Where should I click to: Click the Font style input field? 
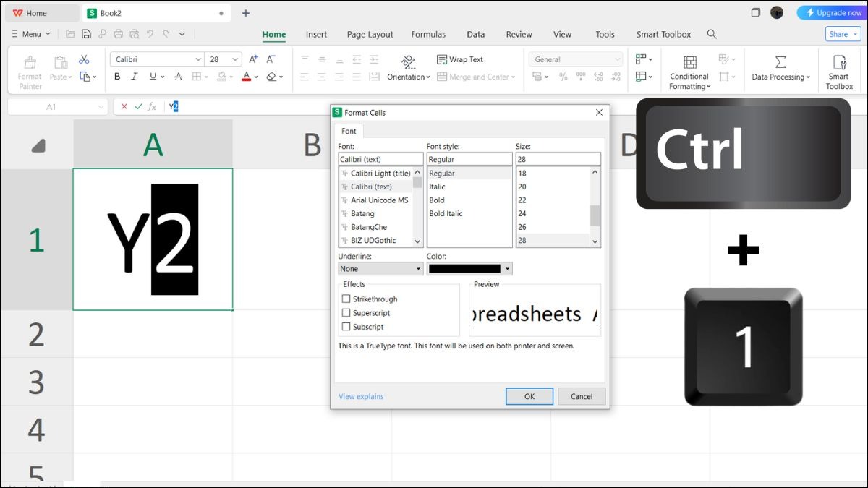tap(469, 159)
